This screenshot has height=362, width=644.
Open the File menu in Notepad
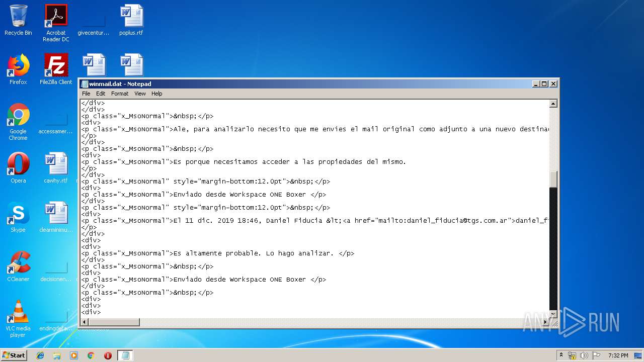coord(86,94)
